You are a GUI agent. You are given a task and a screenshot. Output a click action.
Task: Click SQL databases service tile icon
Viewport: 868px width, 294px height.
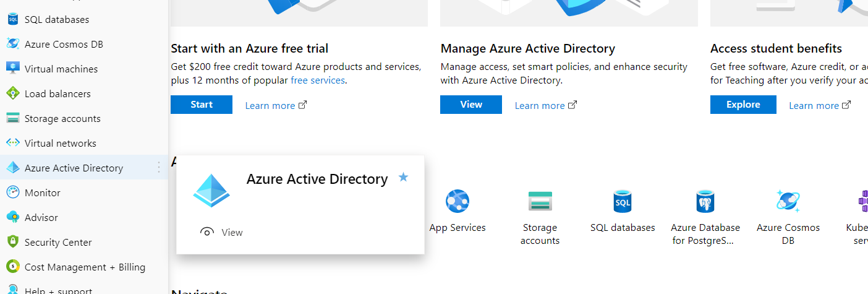pos(623,201)
